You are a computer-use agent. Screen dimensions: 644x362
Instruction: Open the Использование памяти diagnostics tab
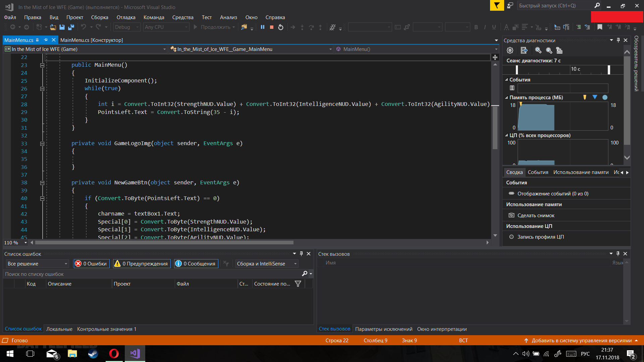tap(581, 172)
